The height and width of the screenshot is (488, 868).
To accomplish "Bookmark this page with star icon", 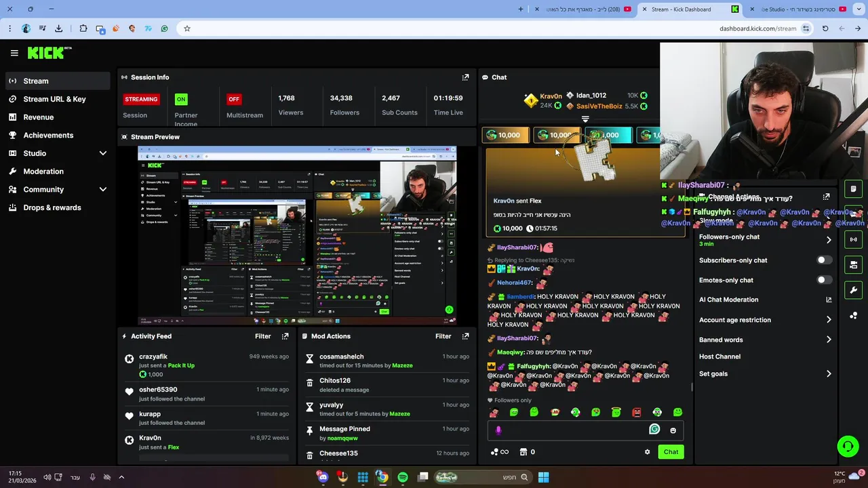I will tap(187, 28).
